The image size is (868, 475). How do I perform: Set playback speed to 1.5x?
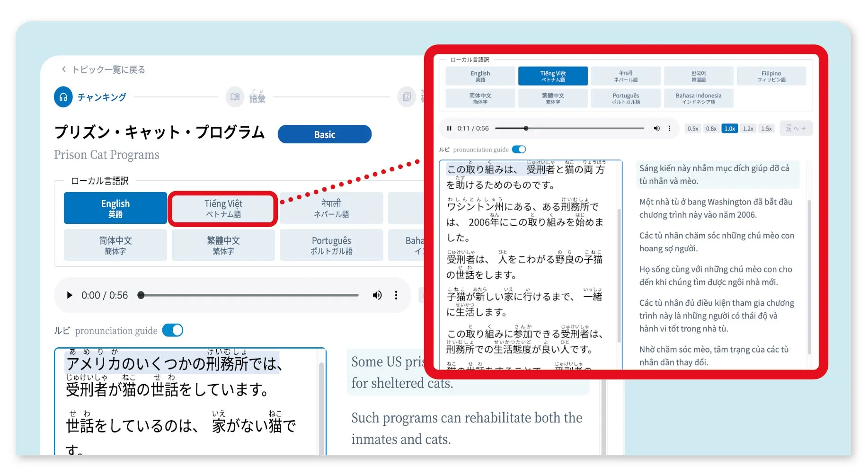click(767, 129)
